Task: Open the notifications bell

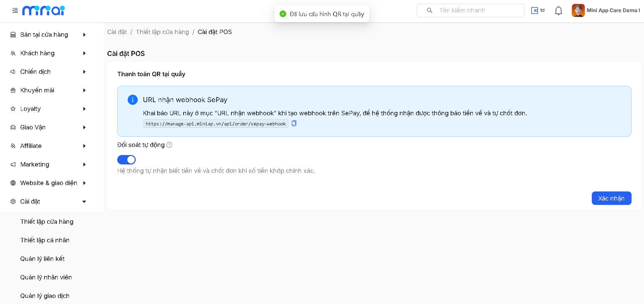Action: point(558,11)
